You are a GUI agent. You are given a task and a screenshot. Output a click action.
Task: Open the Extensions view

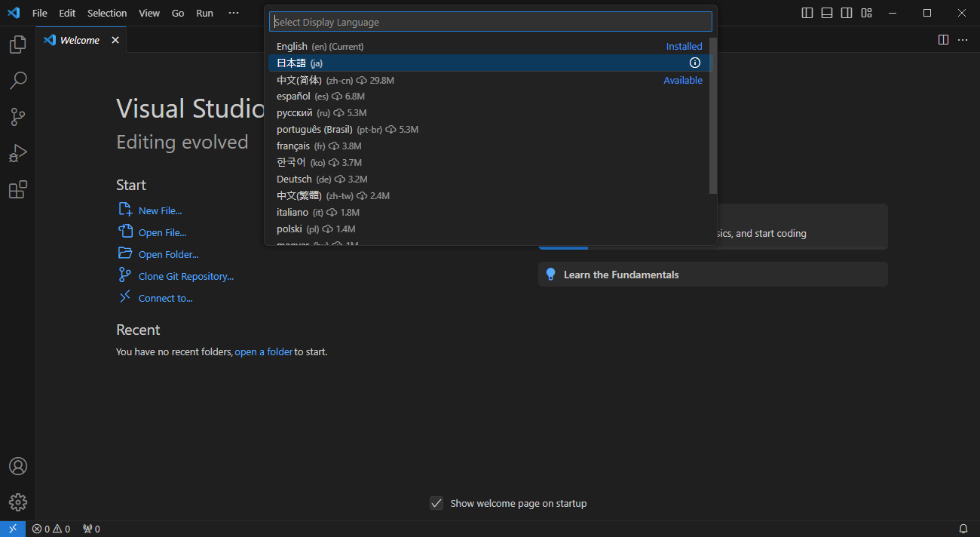coord(17,189)
